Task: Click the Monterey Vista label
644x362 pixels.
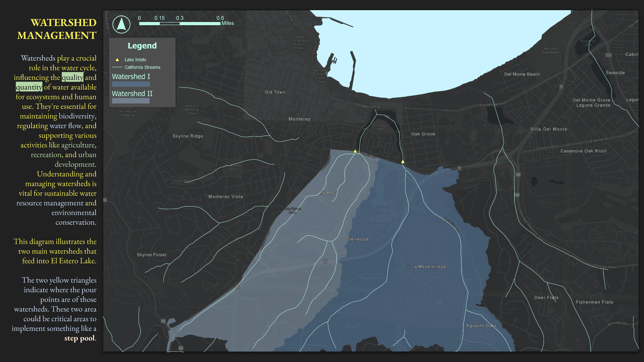Action: point(226,197)
